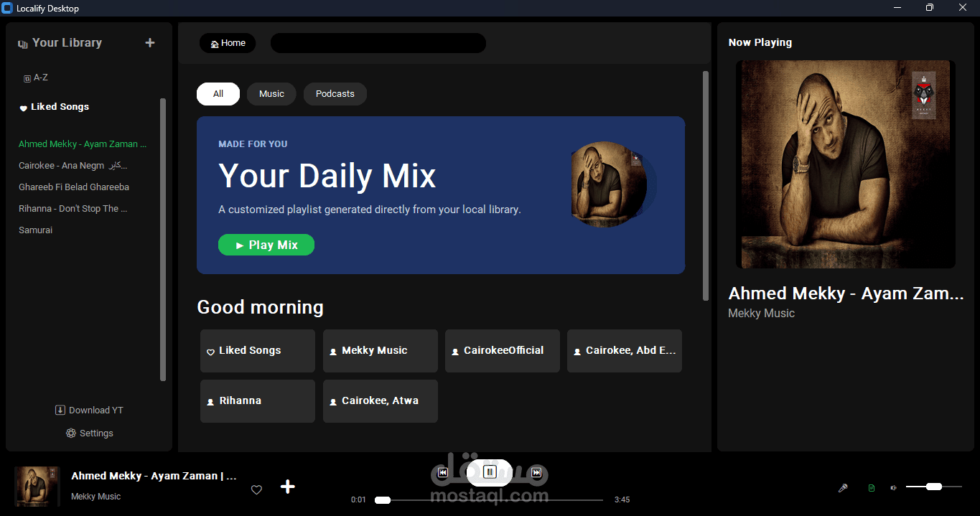Image resolution: width=980 pixels, height=516 pixels.
Task: Adjust the volume slider
Action: coord(933,487)
